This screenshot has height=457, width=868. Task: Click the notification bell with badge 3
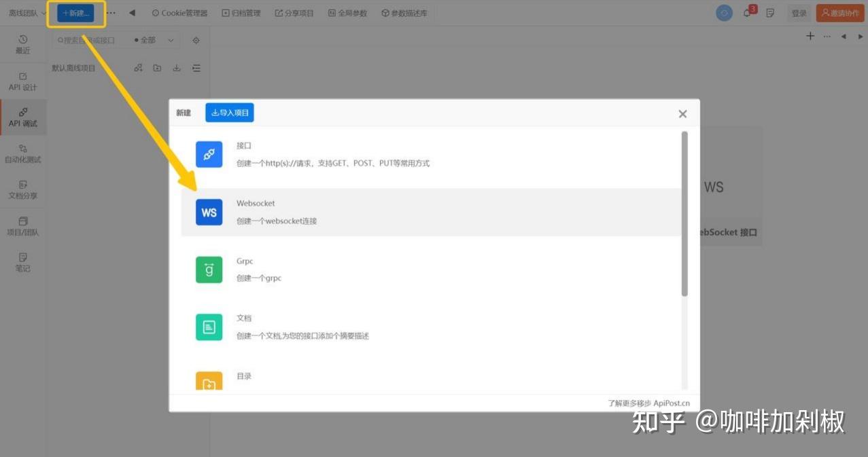pos(748,12)
